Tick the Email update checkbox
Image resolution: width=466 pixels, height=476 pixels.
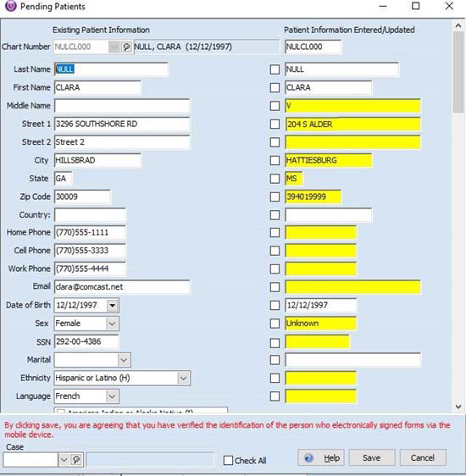click(x=275, y=287)
